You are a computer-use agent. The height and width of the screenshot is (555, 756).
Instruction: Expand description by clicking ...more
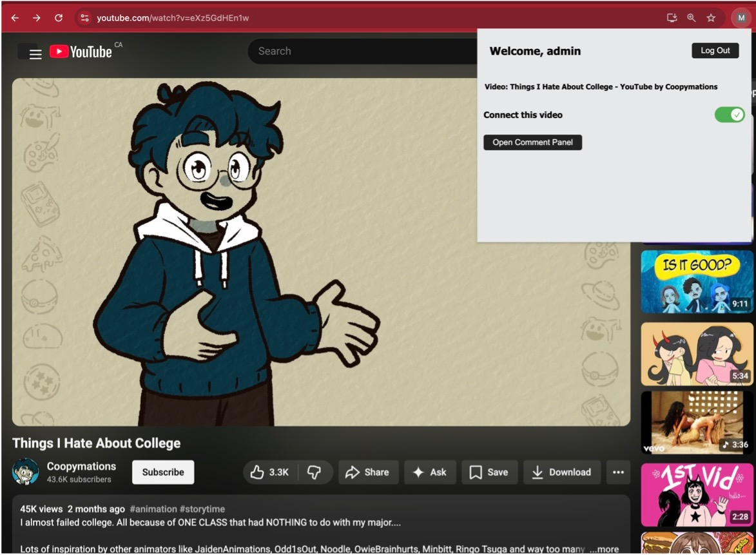[604, 549]
